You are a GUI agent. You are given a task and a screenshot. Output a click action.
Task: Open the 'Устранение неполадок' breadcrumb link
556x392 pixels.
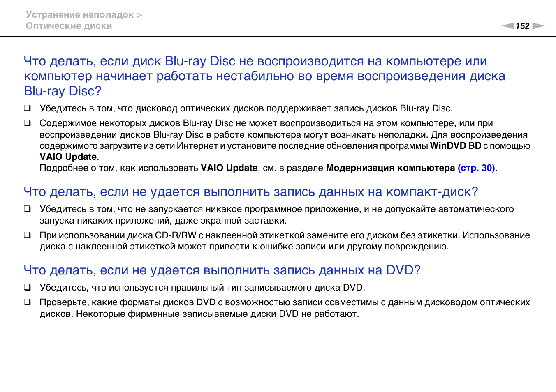pyautogui.click(x=80, y=15)
